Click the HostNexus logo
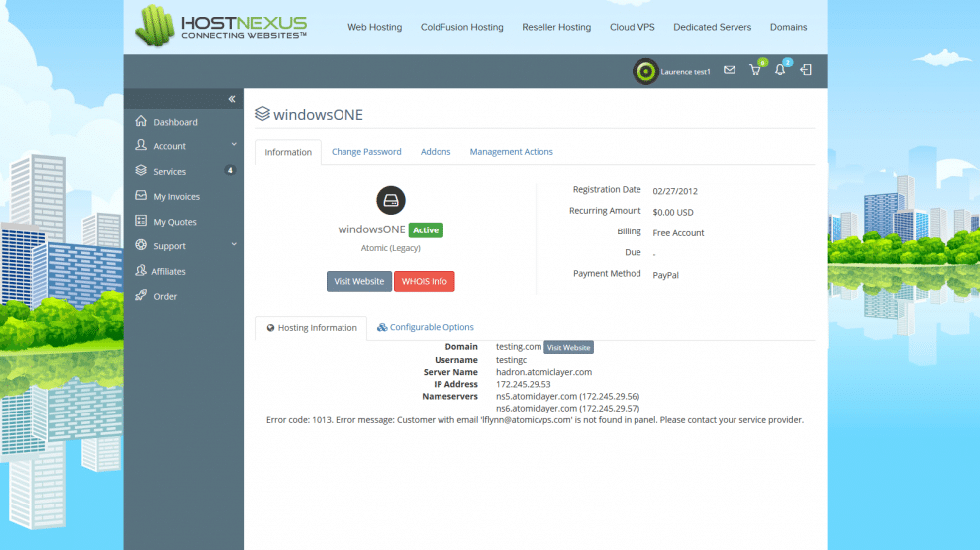This screenshot has width=980, height=550. coord(221,26)
